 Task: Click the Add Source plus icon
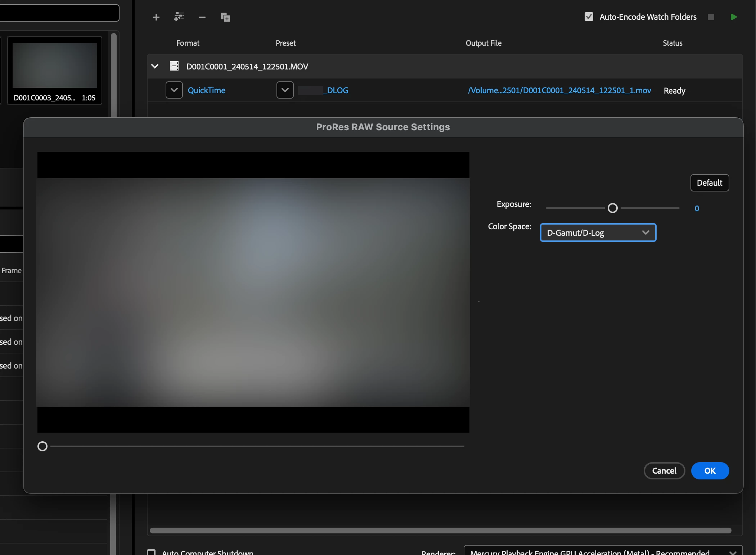(156, 17)
